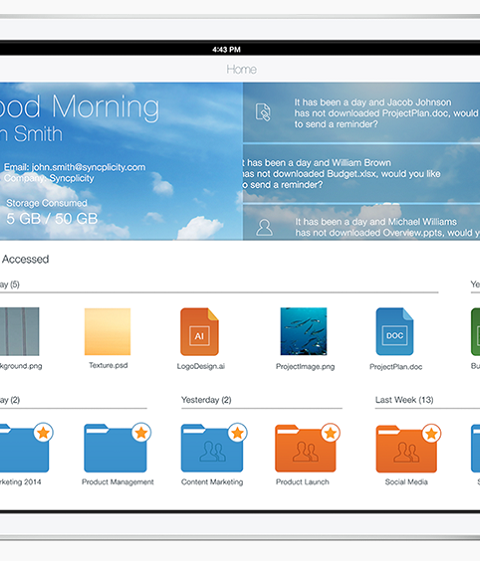The image size is (480, 561).
Task: Open the William Brown Budget.xlsx reminder notification
Action: click(362, 174)
